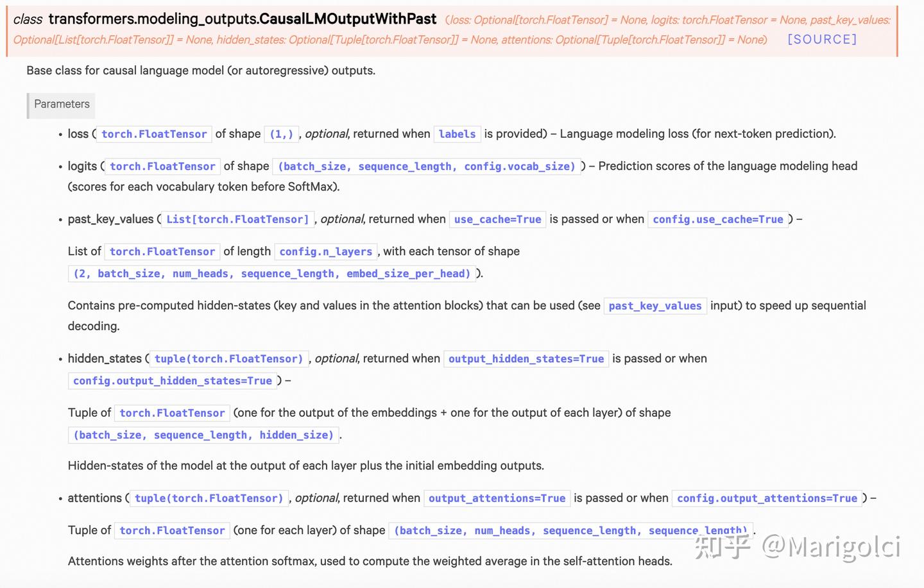Click the Parameters section label
The image size is (924, 588).
pyautogui.click(x=62, y=105)
